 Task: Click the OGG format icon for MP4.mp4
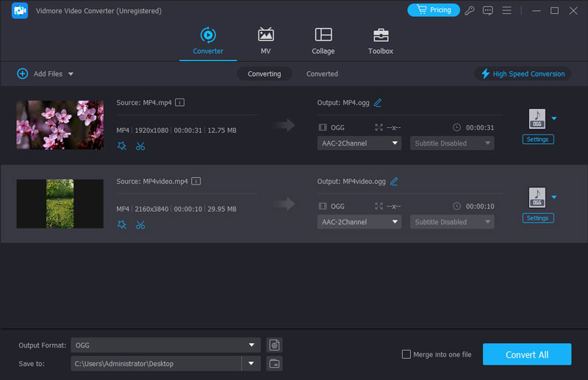pos(537,119)
